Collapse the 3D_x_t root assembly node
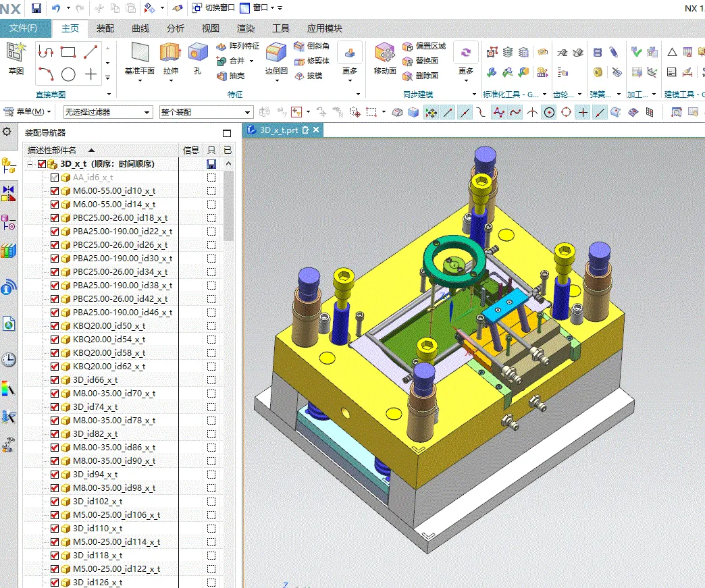 30,164
